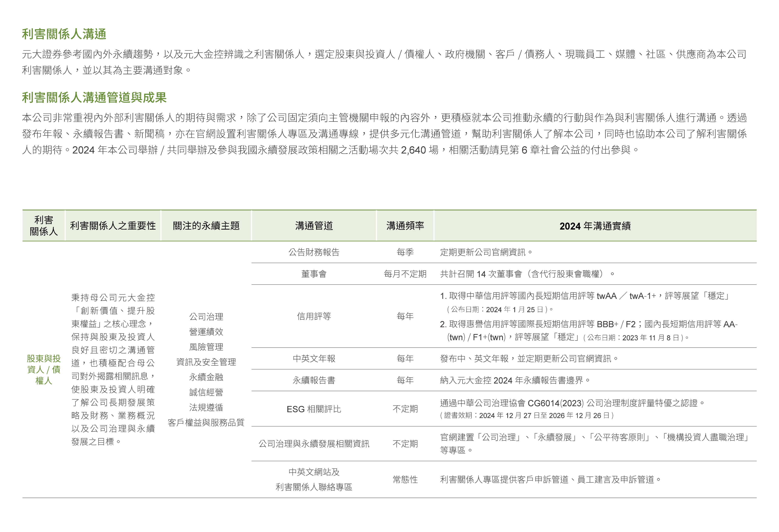Select the 關注的永續主題 column header
779x532 pixels.
pos(206,226)
